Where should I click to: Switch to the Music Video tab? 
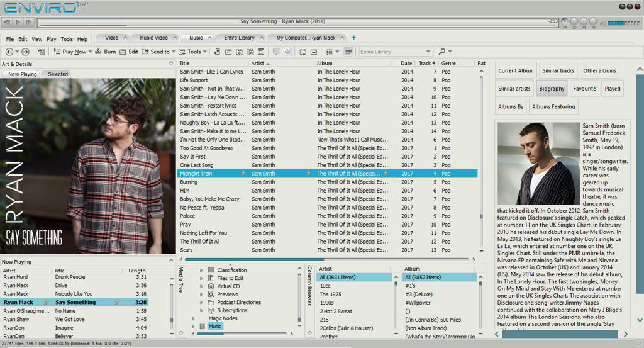[153, 38]
